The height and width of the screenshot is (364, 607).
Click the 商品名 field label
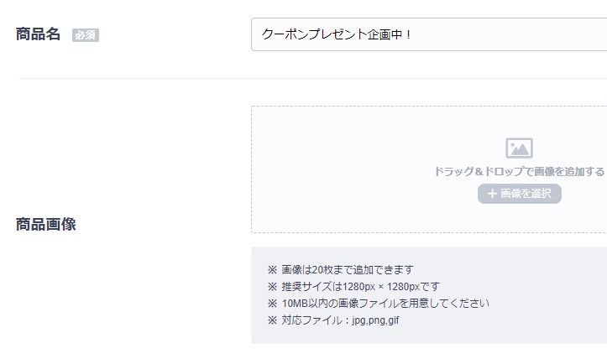pos(38,34)
